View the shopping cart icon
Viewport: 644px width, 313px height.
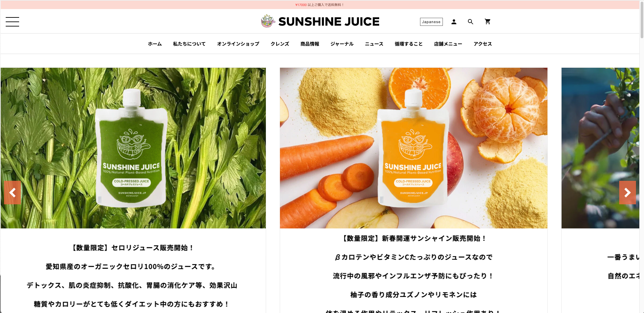click(487, 22)
